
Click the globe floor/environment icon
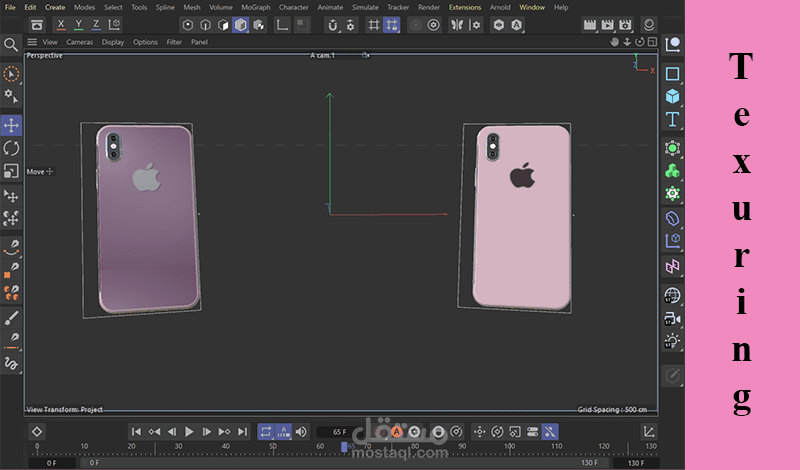tap(672, 295)
